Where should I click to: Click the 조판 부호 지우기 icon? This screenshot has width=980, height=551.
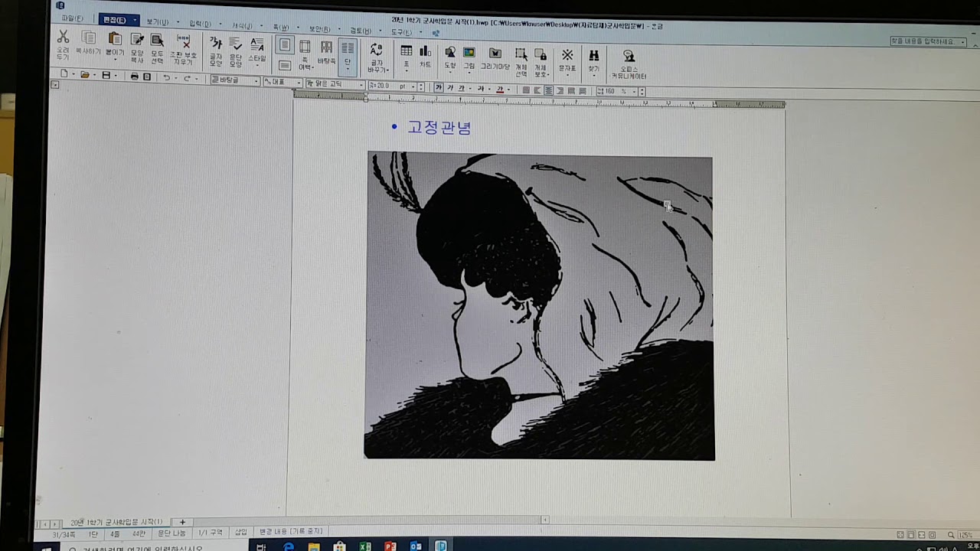182,42
